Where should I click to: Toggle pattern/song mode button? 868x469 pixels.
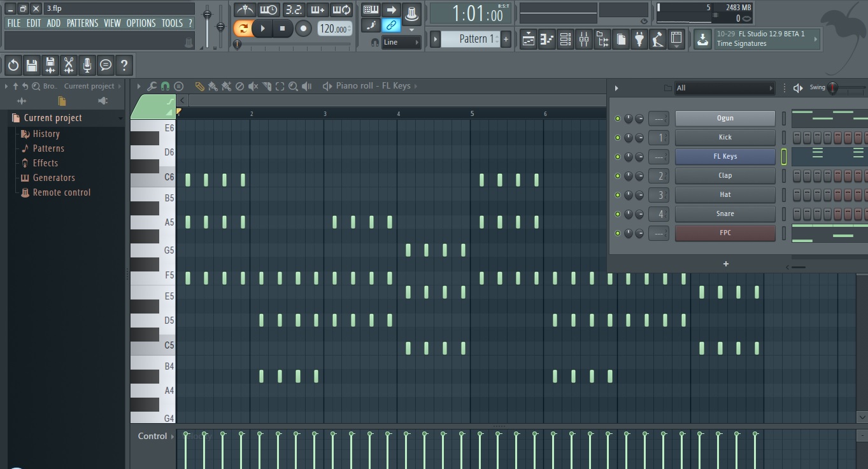coord(243,28)
